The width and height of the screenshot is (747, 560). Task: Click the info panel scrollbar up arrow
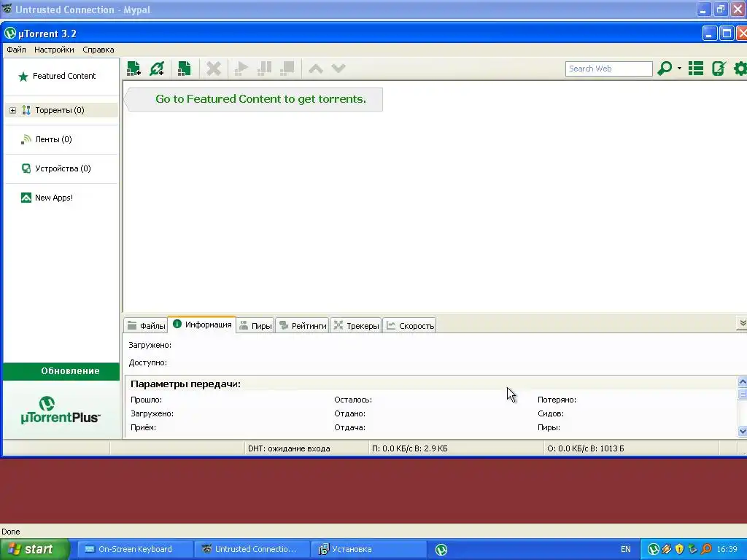coord(742,382)
